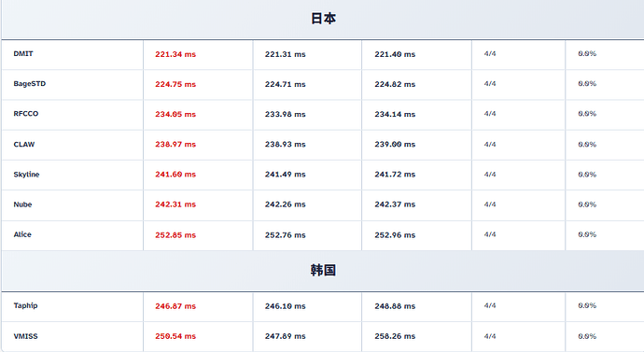
Task: Click red latency 242.31 ms
Action: point(175,204)
